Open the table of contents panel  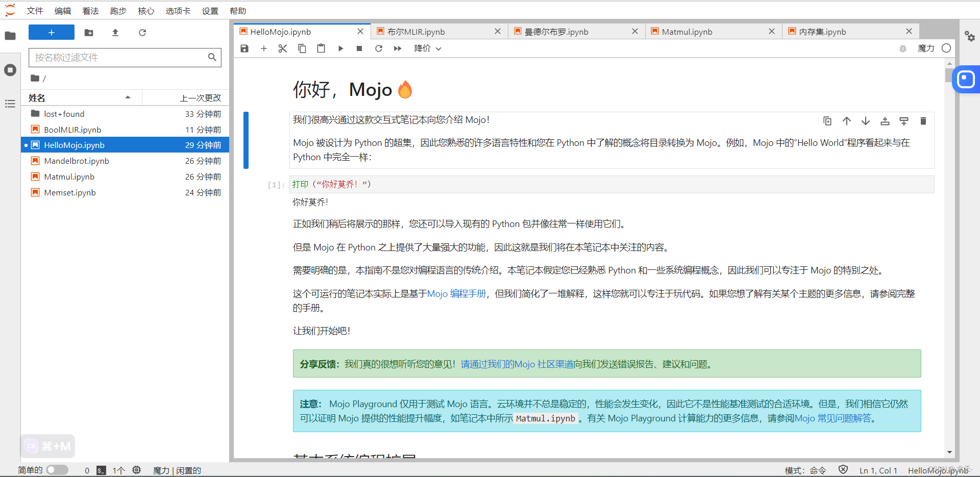[x=10, y=104]
